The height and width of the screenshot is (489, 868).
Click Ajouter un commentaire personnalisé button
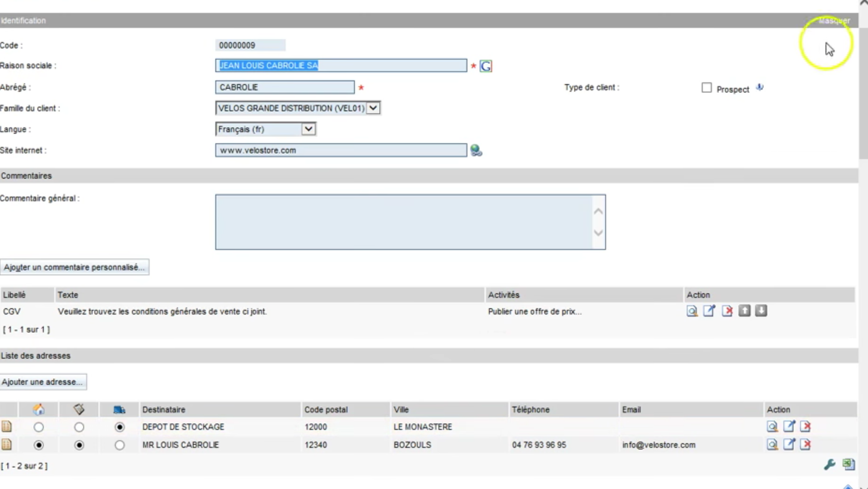pos(75,267)
